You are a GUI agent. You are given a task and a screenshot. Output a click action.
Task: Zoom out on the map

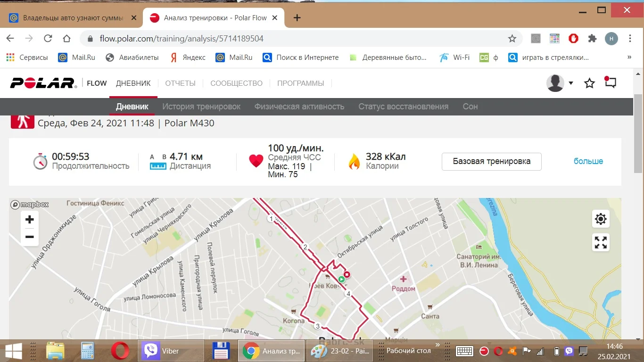tap(30, 237)
